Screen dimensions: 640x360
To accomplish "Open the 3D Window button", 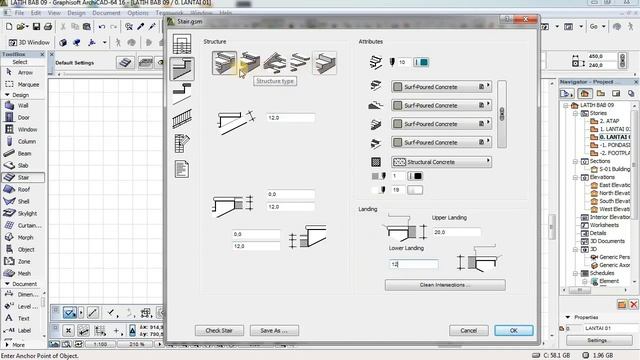I will [x=29, y=42].
